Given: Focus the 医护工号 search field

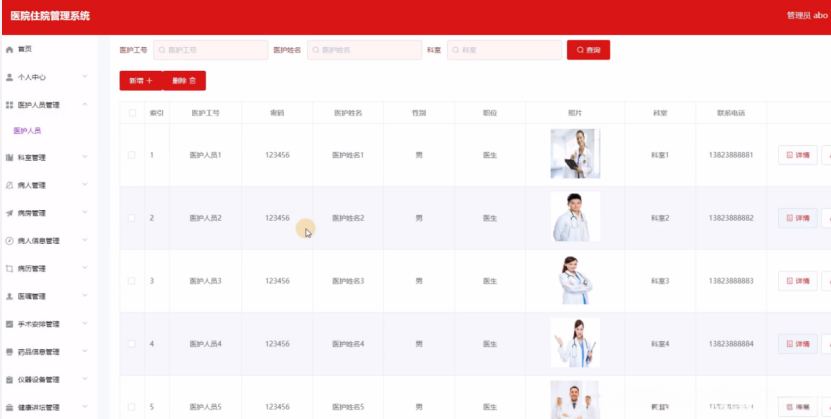Looking at the screenshot, I should pyautogui.click(x=211, y=50).
